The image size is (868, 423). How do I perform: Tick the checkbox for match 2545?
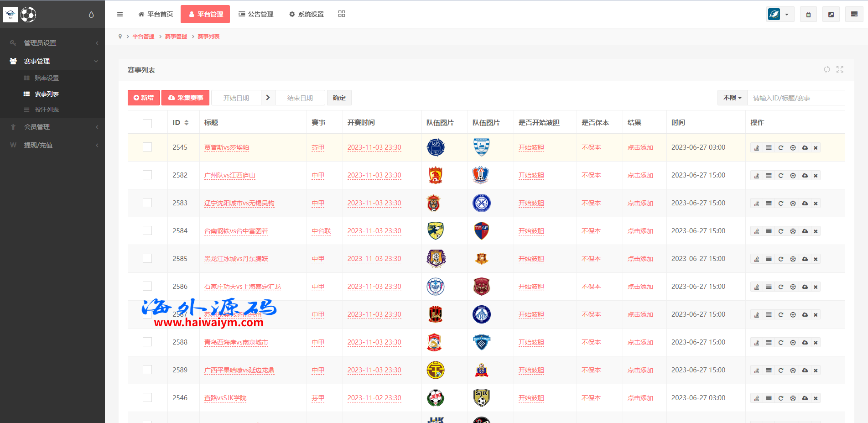(x=147, y=147)
